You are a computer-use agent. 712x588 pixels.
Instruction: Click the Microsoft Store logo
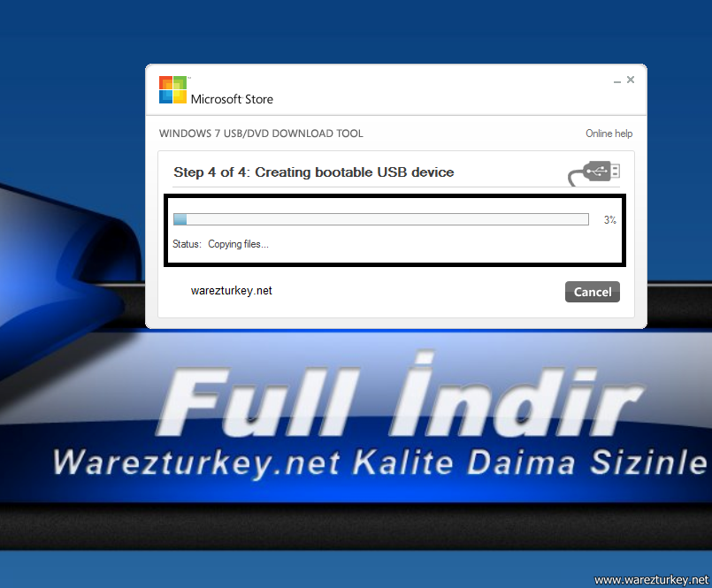pyautogui.click(x=172, y=90)
